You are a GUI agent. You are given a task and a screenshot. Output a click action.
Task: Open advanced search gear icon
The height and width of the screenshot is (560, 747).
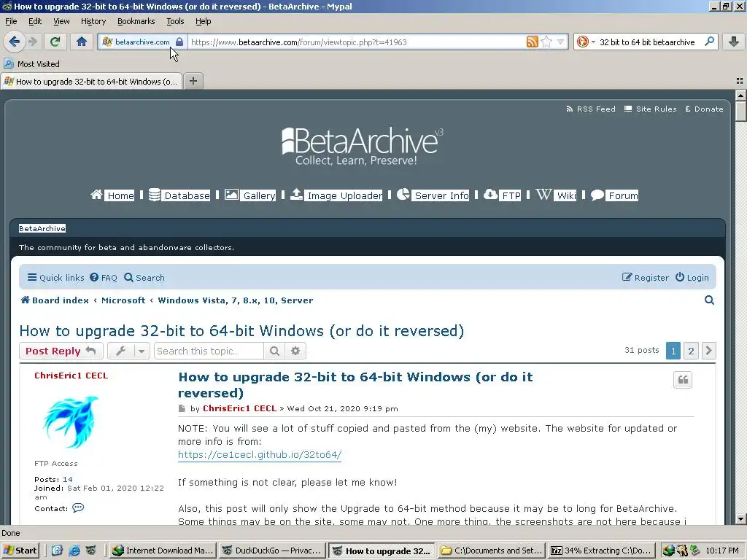coord(295,351)
